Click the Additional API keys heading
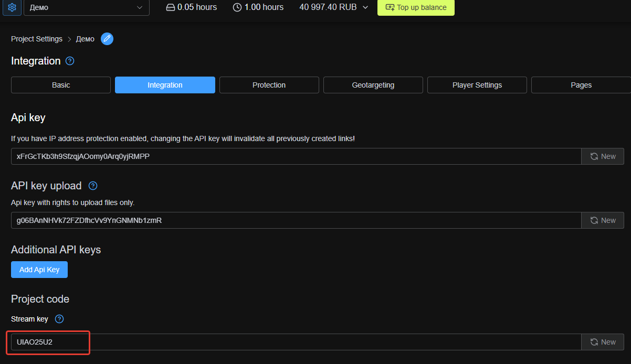Viewport: 631px width, 364px height. pyautogui.click(x=56, y=250)
